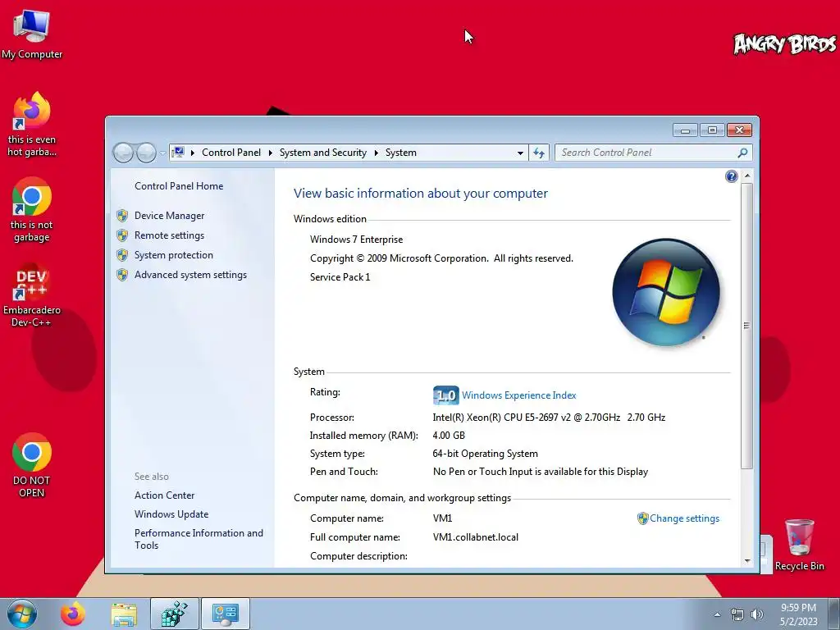Open the recent pages dropdown arrow
This screenshot has height=630, width=840.
(x=162, y=153)
